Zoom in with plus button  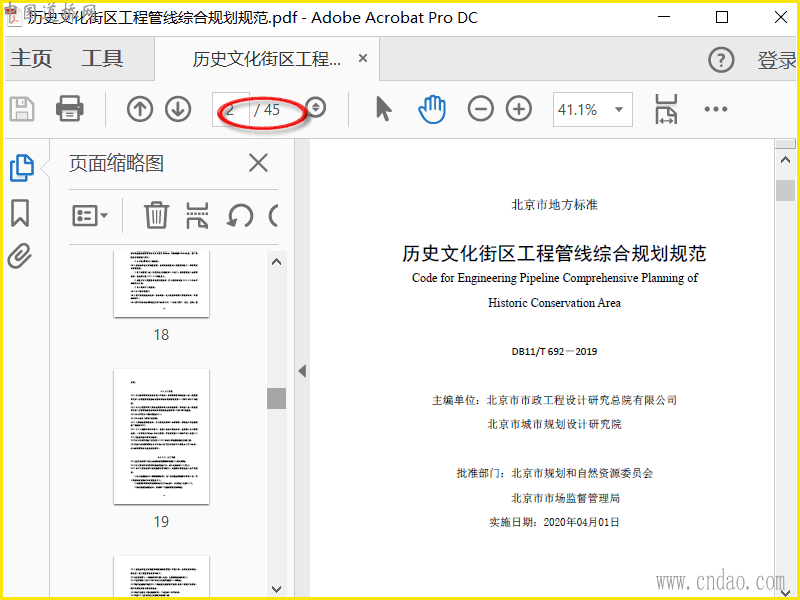(x=519, y=109)
